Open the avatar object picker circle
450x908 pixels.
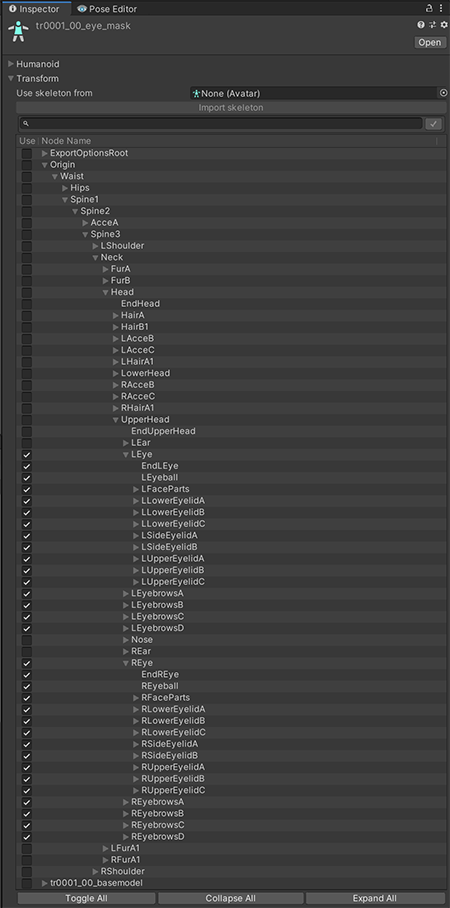pyautogui.click(x=444, y=93)
